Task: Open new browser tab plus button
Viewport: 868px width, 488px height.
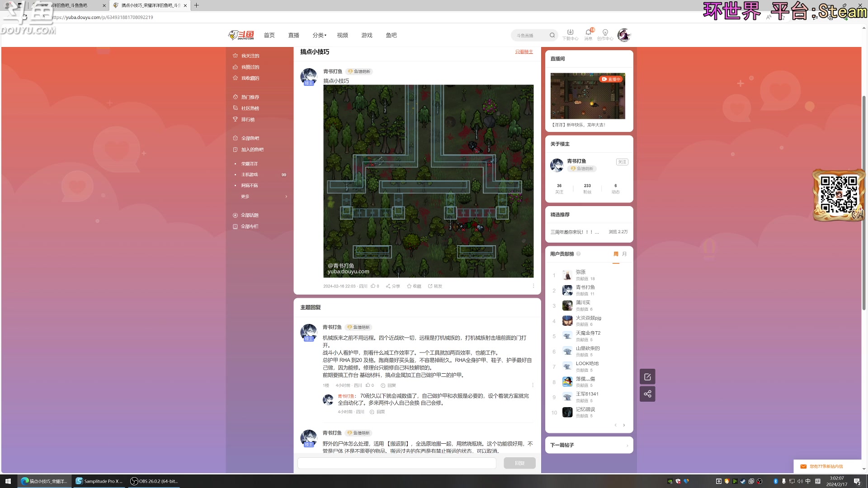Action: [x=196, y=5]
